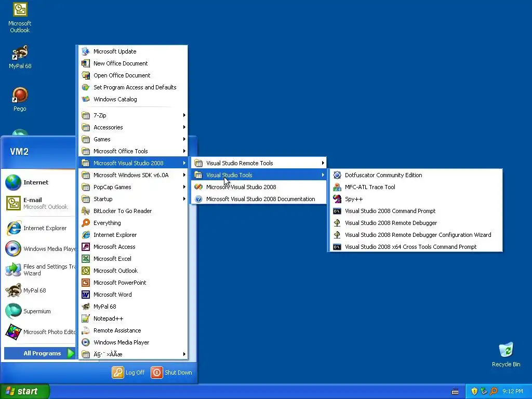Open the Pego desktop shortcut
The height and width of the screenshot is (399, 532).
click(x=20, y=99)
